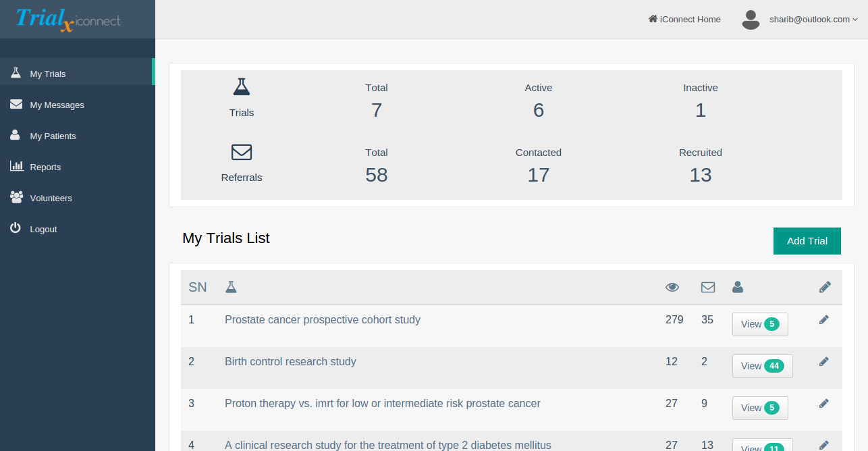868x451 pixels.
Task: Click the flask icon in table header
Action: [x=231, y=288]
